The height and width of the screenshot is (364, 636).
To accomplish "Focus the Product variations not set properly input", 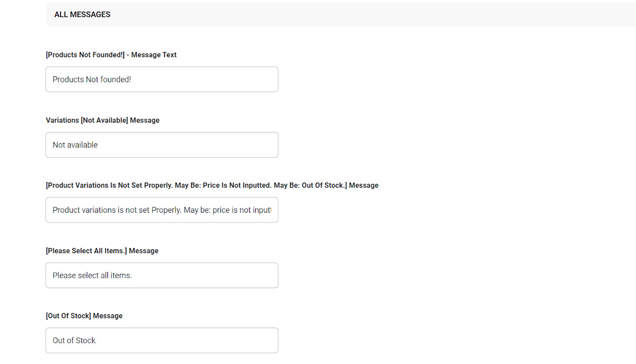I will [x=162, y=210].
